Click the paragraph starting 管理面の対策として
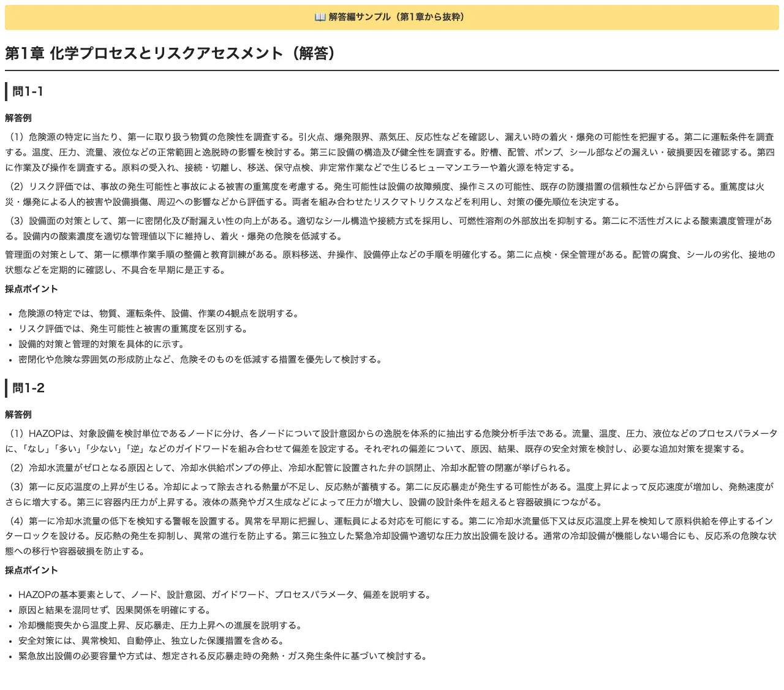 tap(392, 262)
